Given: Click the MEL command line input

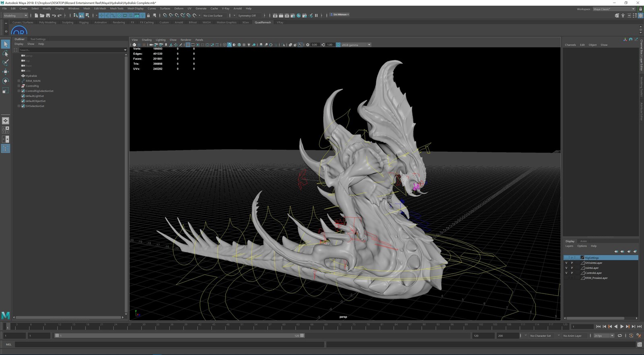Looking at the screenshot, I should click(169, 345).
